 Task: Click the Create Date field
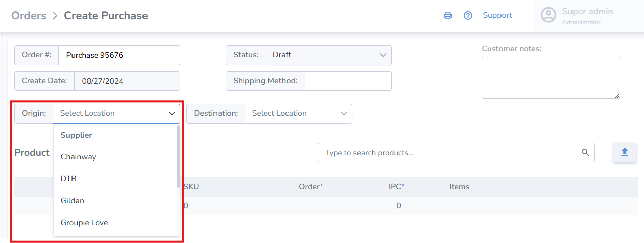pos(126,81)
